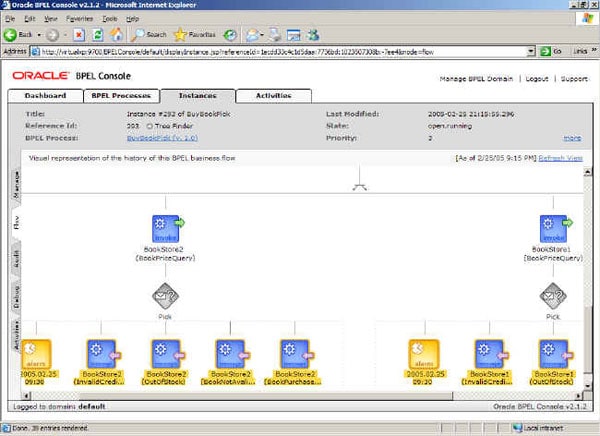Open the Search toolbar button

coord(148,35)
